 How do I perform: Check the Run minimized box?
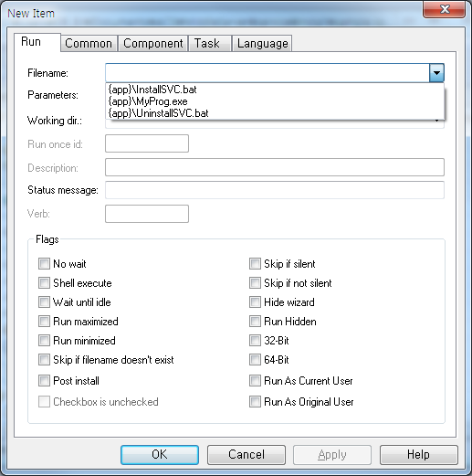pyautogui.click(x=44, y=341)
